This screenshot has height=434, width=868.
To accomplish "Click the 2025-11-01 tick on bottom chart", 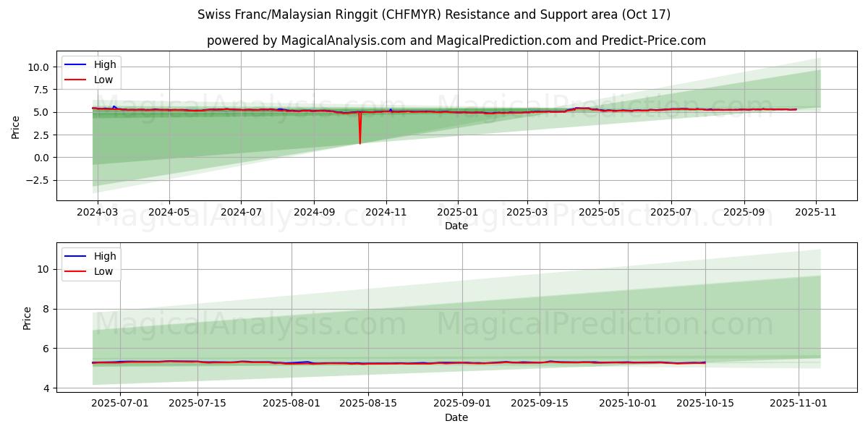I will pos(799,404).
